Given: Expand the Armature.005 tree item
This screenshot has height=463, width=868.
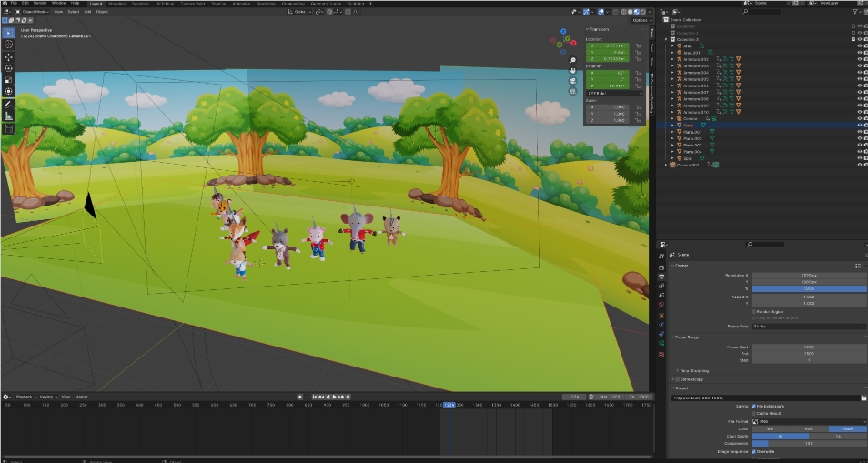Looking at the screenshot, I should coord(672,79).
